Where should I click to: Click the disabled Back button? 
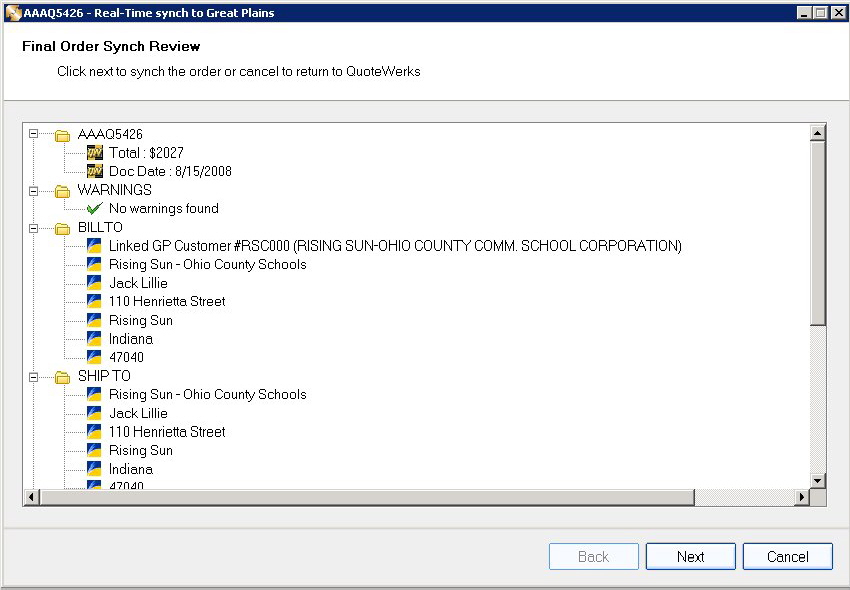[594, 556]
